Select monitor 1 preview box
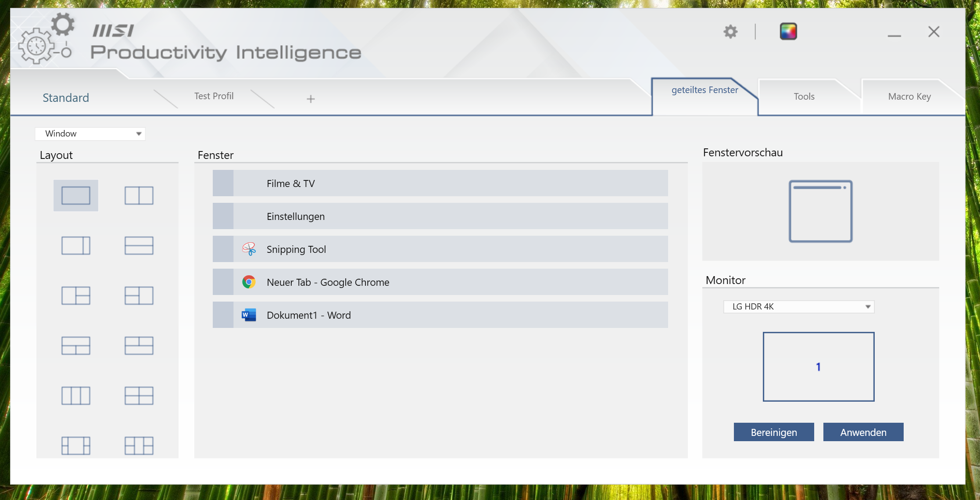 tap(819, 367)
